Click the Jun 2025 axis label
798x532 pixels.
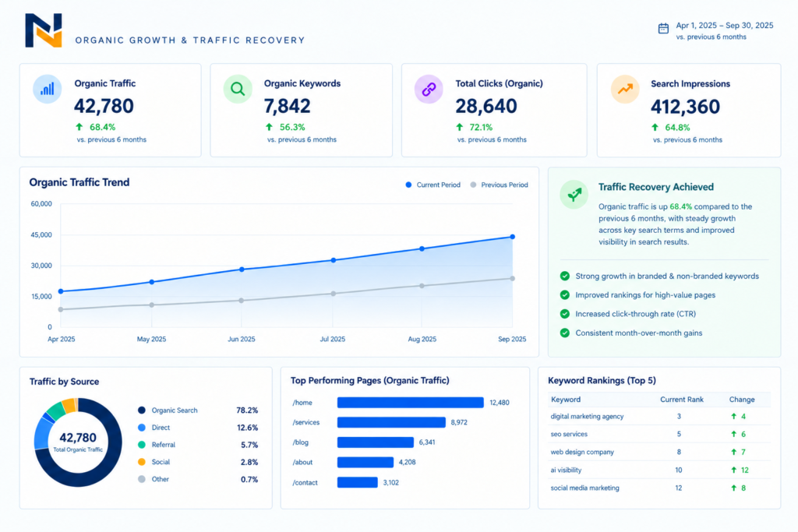[x=242, y=339]
